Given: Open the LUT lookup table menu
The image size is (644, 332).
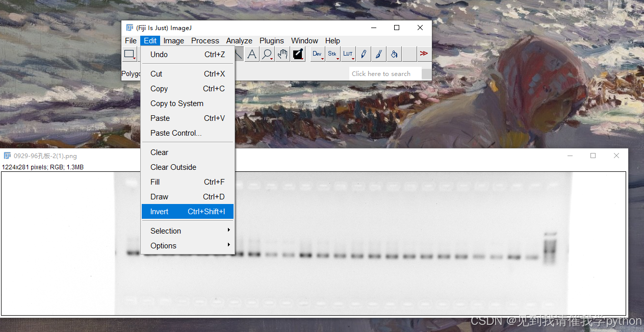Looking at the screenshot, I should 348,54.
